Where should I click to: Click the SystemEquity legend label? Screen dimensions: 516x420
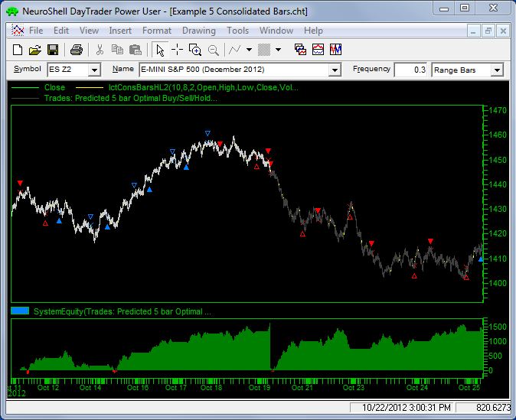(x=122, y=311)
